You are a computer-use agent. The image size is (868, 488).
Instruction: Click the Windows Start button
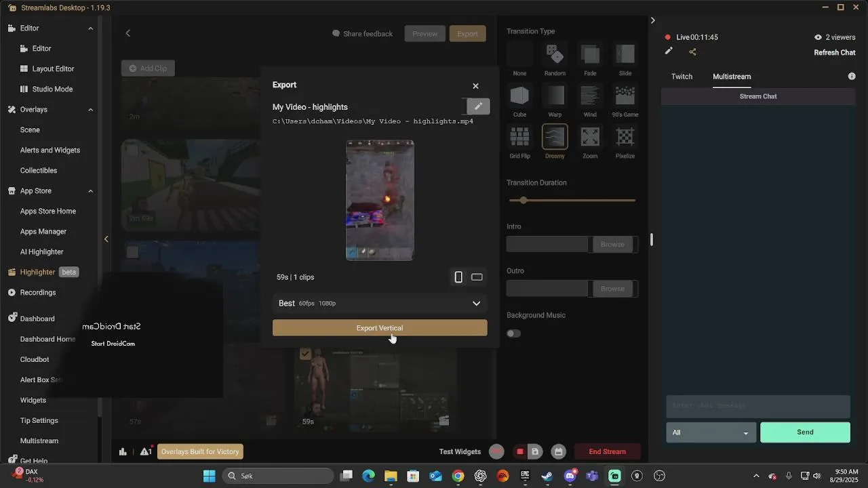pyautogui.click(x=209, y=476)
